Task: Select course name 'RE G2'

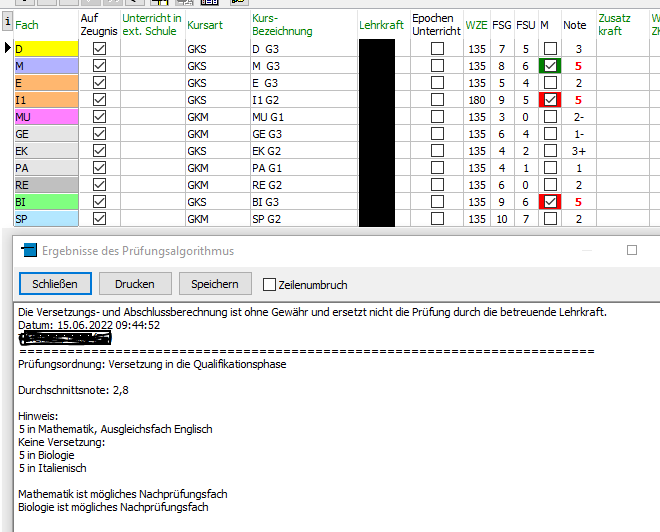Action: [x=267, y=185]
